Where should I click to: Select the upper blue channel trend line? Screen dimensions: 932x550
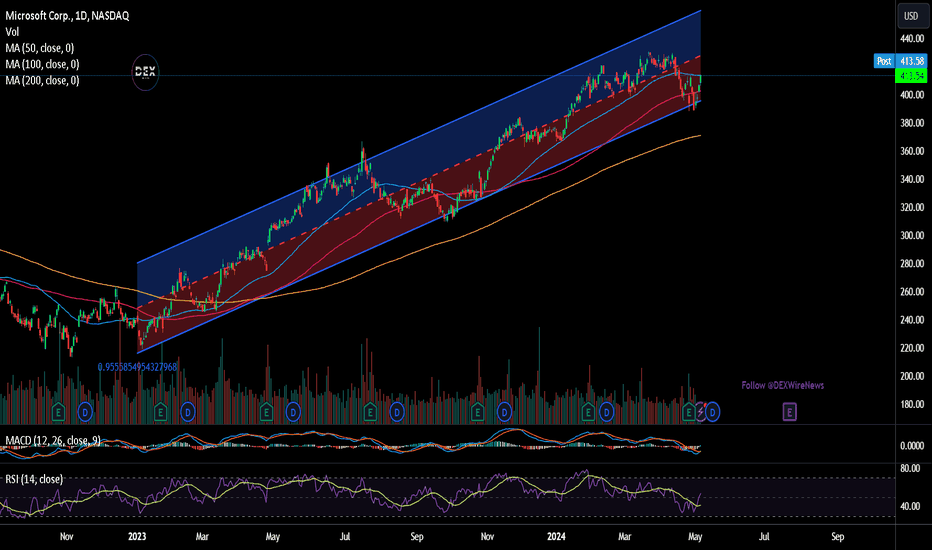419,136
